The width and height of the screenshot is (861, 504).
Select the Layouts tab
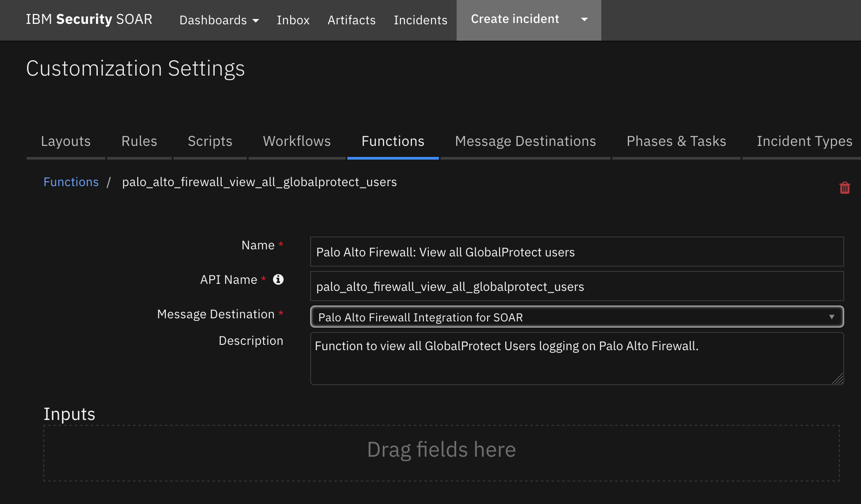click(x=65, y=141)
